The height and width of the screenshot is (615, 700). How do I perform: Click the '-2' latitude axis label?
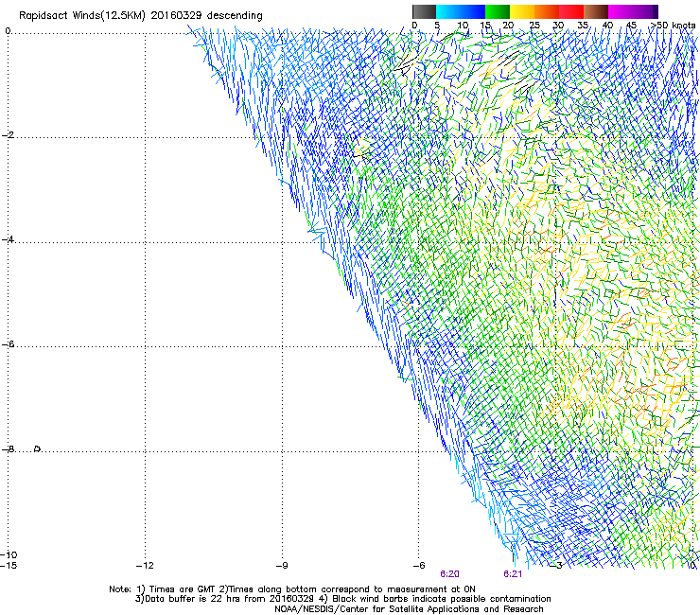[x=8, y=135]
